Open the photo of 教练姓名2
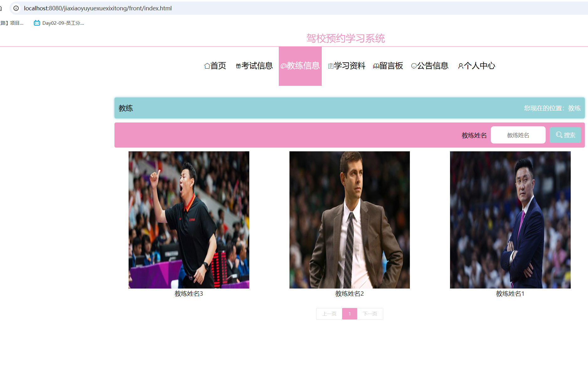This screenshot has width=588, height=391. tap(350, 220)
